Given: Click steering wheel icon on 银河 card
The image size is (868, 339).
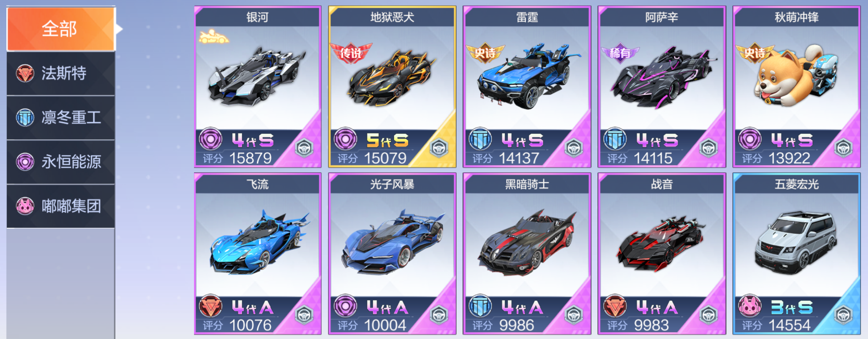Looking at the screenshot, I should (304, 148).
